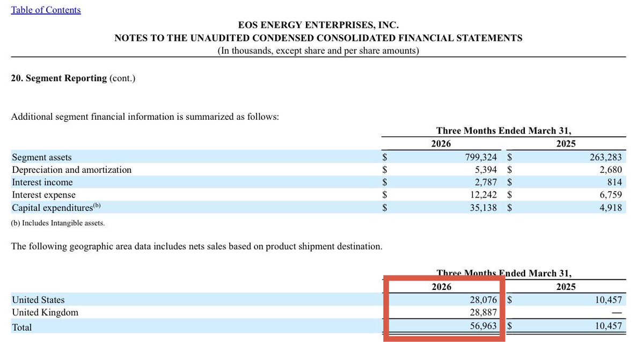Click the 814 interest income 2025 value

pos(615,183)
